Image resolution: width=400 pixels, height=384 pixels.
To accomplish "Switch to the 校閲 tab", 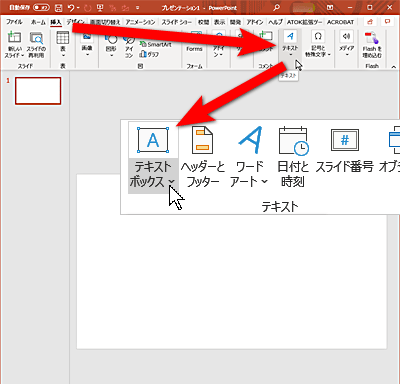I will pos(203,22).
